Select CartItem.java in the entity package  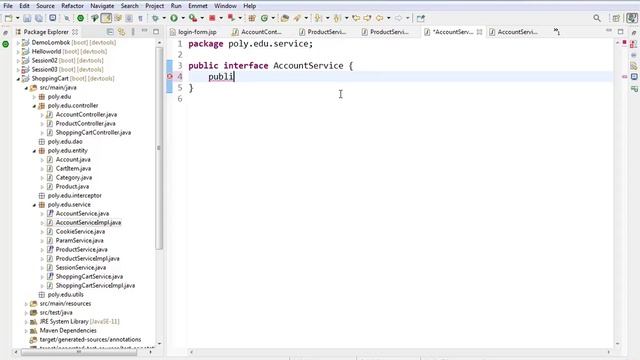pyautogui.click(x=73, y=169)
